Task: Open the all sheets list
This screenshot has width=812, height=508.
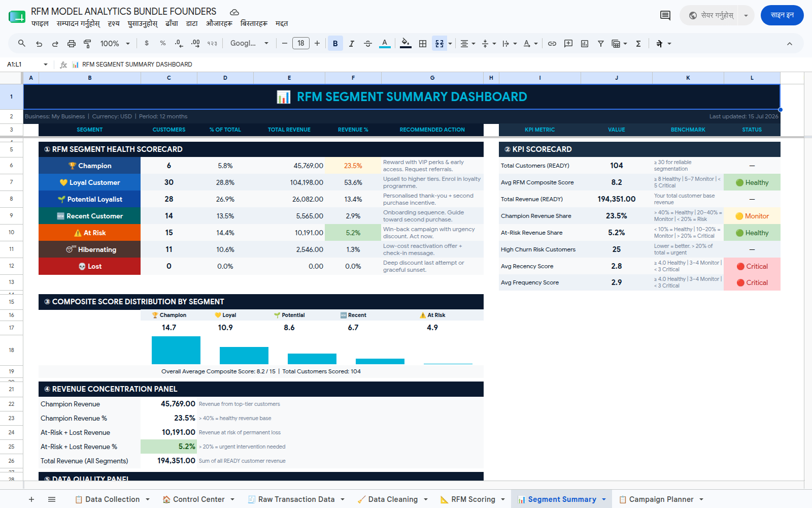Action: tap(52, 499)
